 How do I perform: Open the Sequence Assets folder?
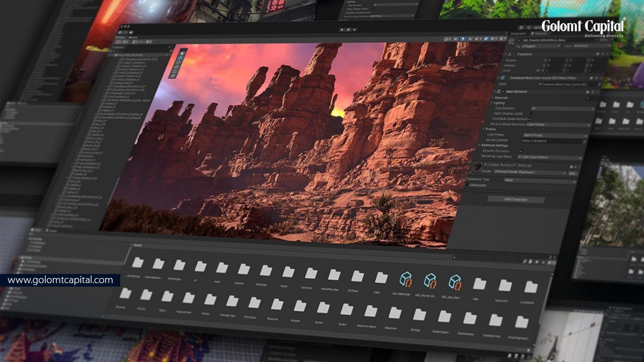click(x=370, y=311)
